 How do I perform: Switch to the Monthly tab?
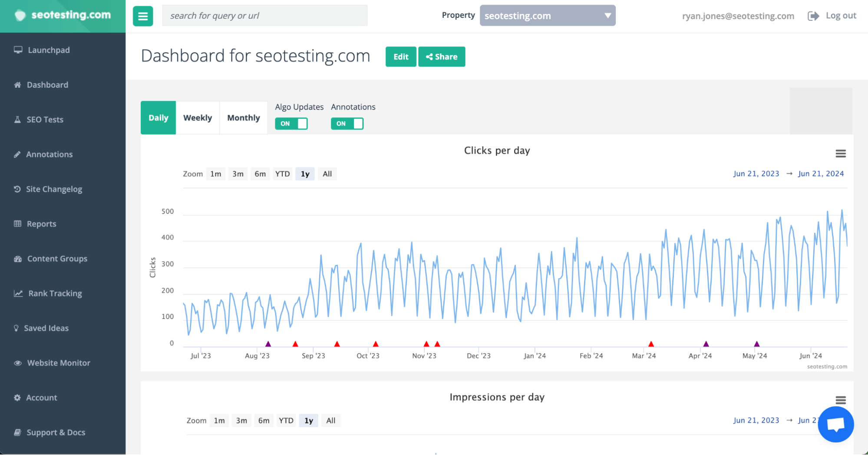[243, 118]
